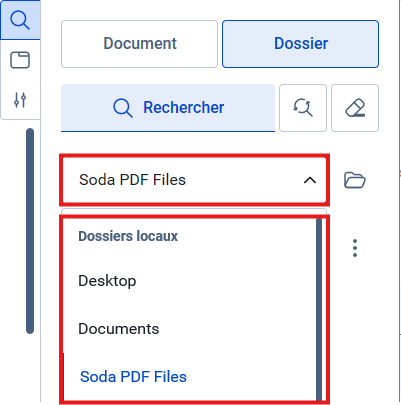
Task: Browse folders with the open folder icon
Action: (x=355, y=180)
